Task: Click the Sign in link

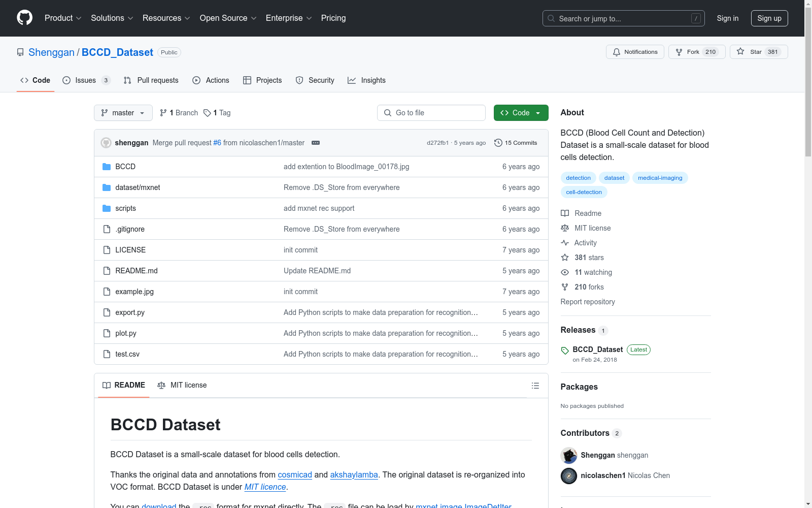Action: click(728, 18)
